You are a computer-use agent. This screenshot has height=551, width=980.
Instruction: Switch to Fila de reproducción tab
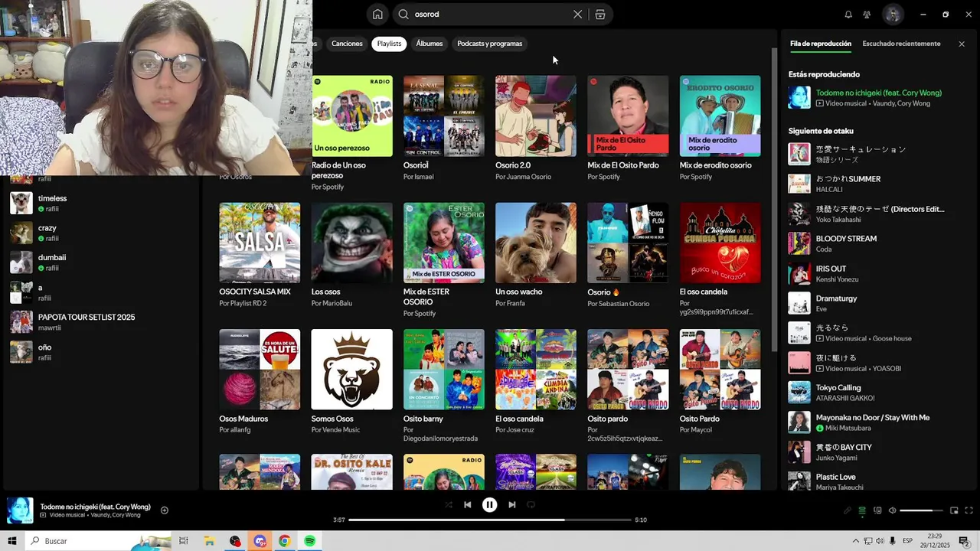821,44
